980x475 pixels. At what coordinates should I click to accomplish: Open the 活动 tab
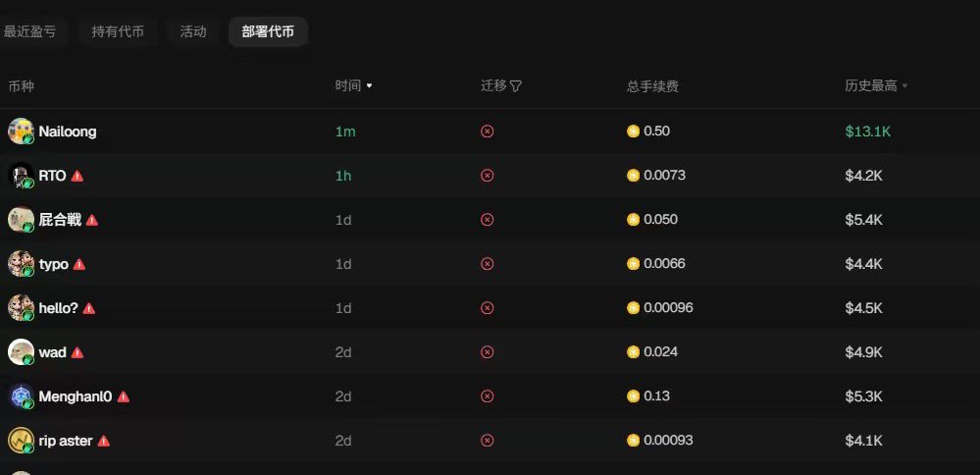pos(193,31)
